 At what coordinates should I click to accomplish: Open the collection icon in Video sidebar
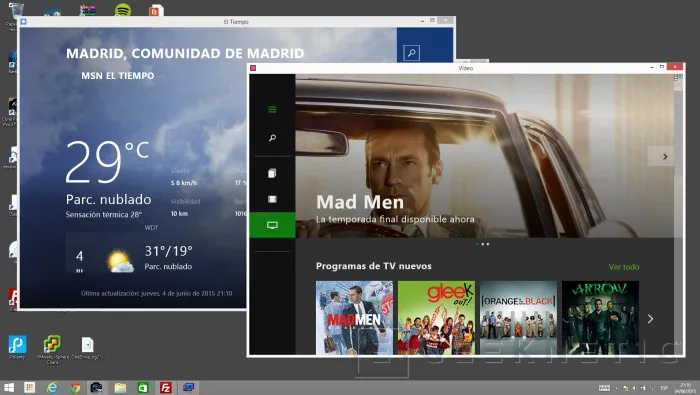tap(272, 173)
